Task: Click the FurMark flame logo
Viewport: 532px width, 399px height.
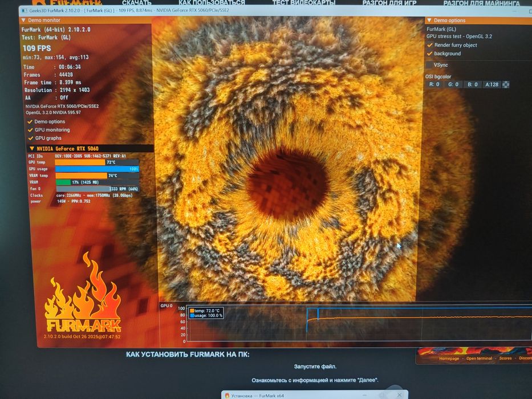Action: 83,292
